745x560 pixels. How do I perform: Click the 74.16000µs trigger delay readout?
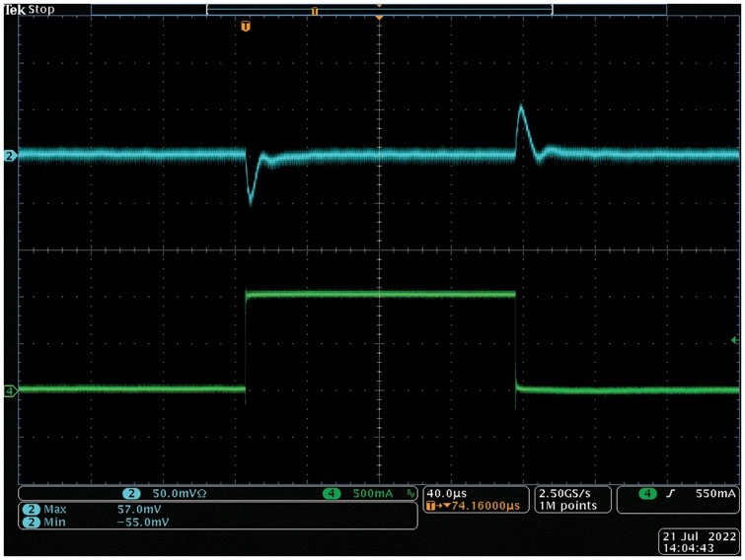click(485, 506)
